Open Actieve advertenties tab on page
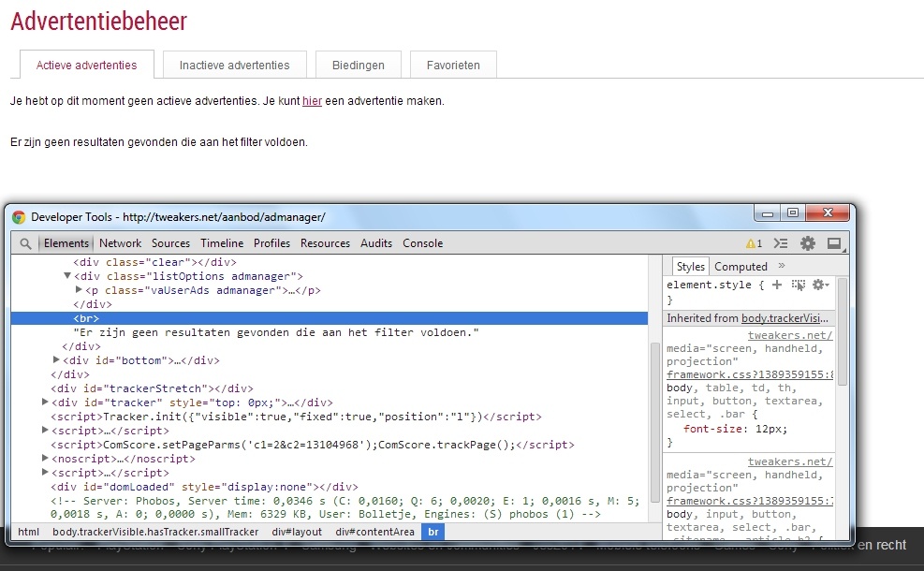This screenshot has height=571, width=924. pos(87,65)
